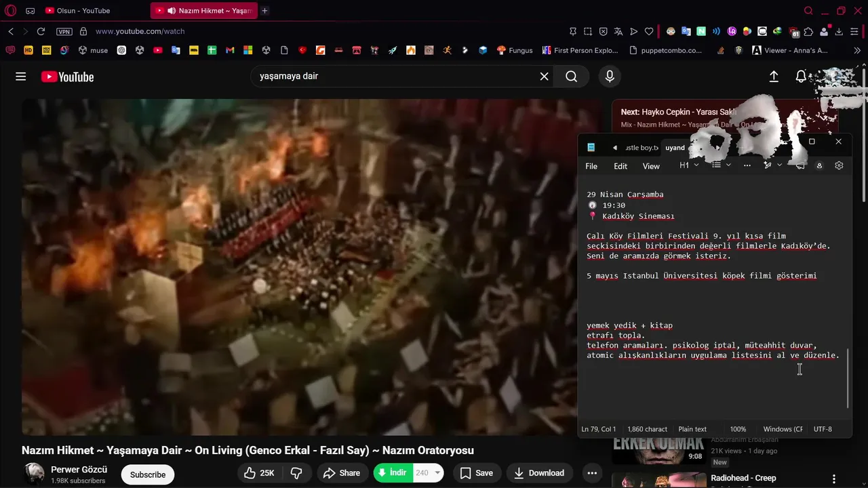The width and height of the screenshot is (868, 488).
Task: Open YouTube notifications bell
Action: click(x=801, y=77)
